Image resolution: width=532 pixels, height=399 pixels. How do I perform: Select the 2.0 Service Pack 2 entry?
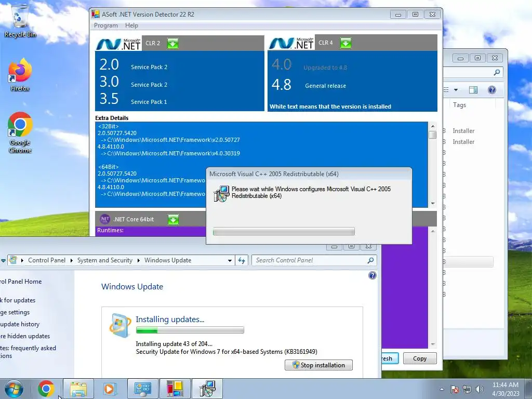[134, 65]
